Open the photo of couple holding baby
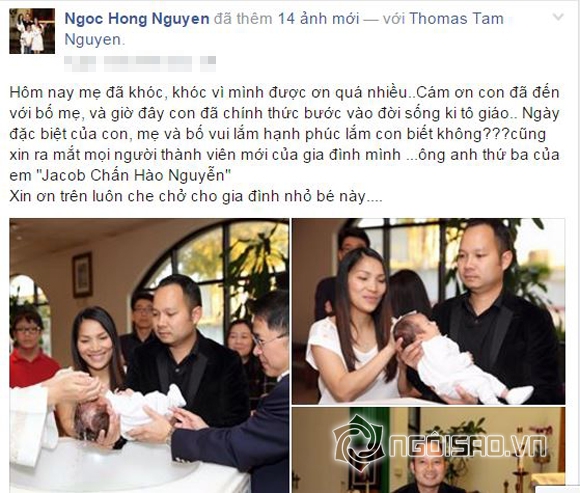This screenshot has width=580, height=493. [x=428, y=311]
